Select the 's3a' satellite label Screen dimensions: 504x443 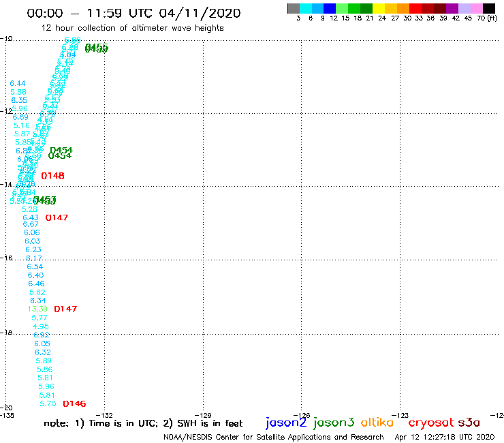469,423
